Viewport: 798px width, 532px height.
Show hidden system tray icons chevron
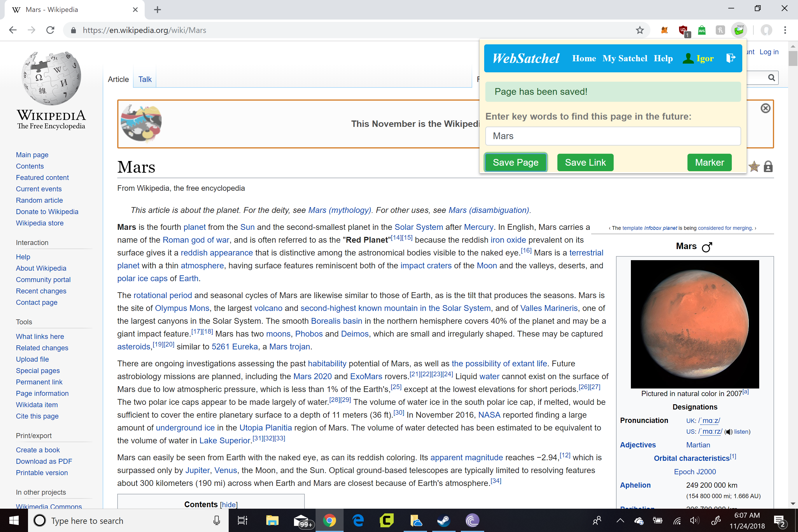(620, 520)
